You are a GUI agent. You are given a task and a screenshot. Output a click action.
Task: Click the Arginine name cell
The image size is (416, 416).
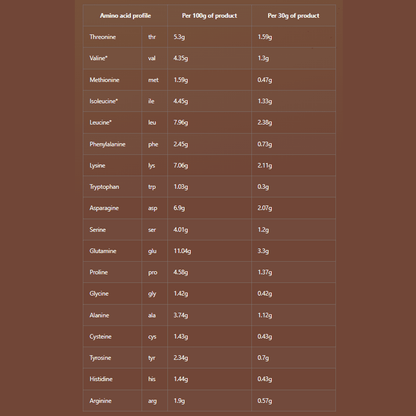tap(112, 401)
